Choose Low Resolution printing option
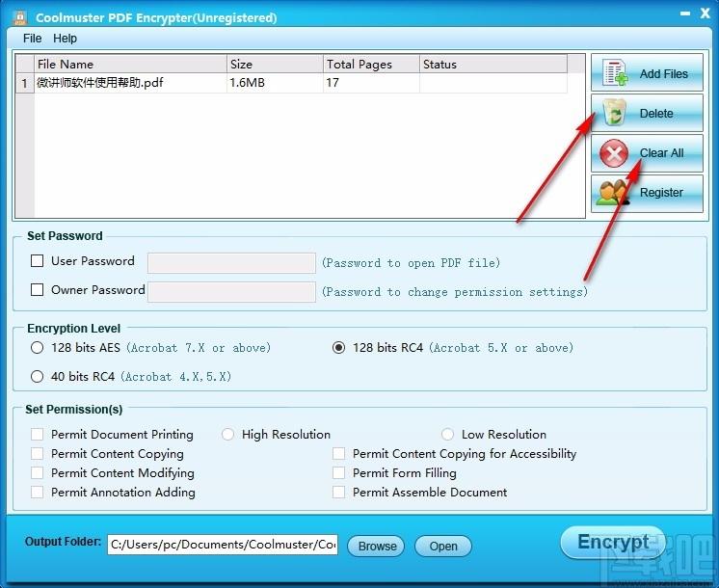Viewport: 719px width, 588px height. (x=447, y=435)
